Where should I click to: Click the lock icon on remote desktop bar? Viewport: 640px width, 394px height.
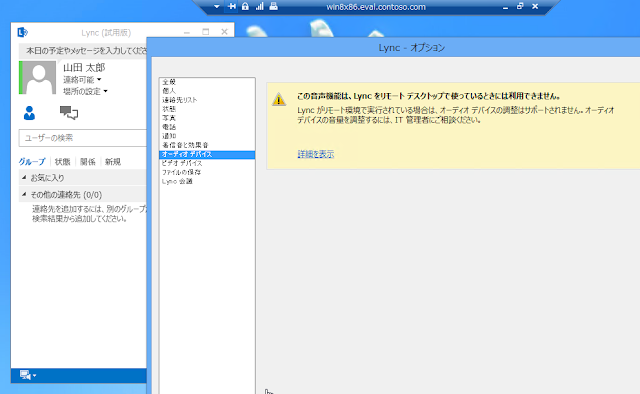click(x=245, y=7)
